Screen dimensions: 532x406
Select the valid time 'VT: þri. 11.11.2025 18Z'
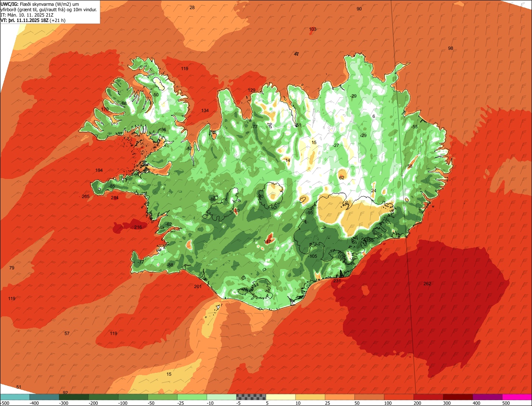(x=25, y=20)
